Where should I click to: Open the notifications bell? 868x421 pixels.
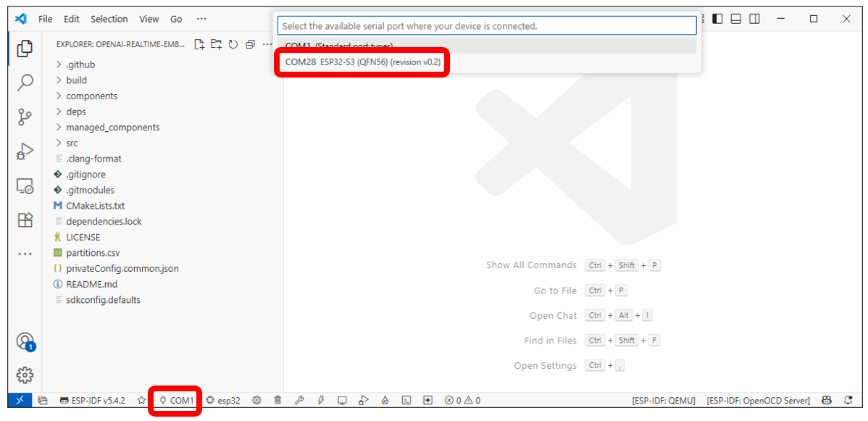[x=848, y=400]
